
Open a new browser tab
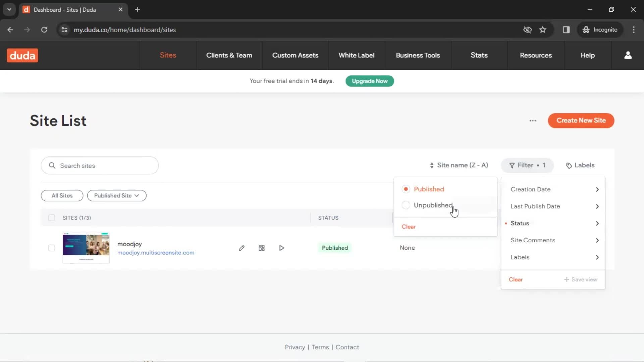tap(138, 9)
